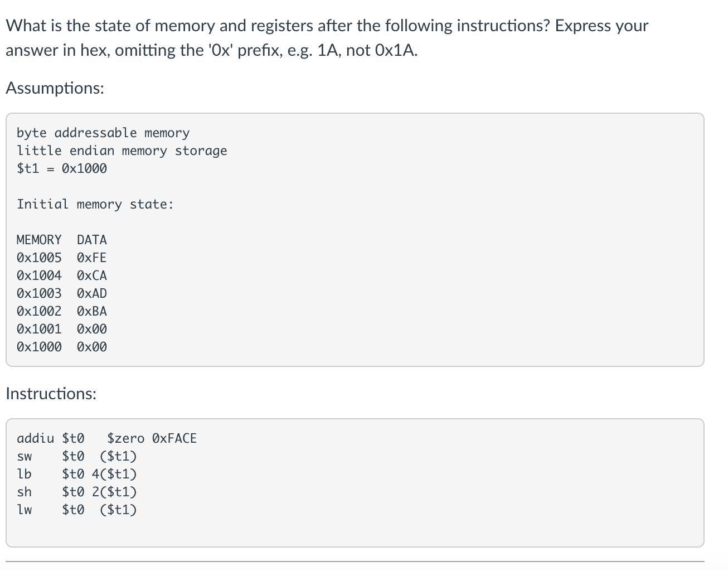Click the "little endian memory storage" line
Screen dimensions: 728x571
point(122,151)
